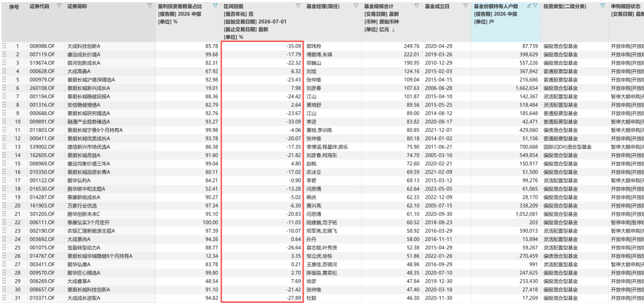Click interval return value -35.09
Image resolution: width=644 pixels, height=303 pixels.
click(293, 46)
